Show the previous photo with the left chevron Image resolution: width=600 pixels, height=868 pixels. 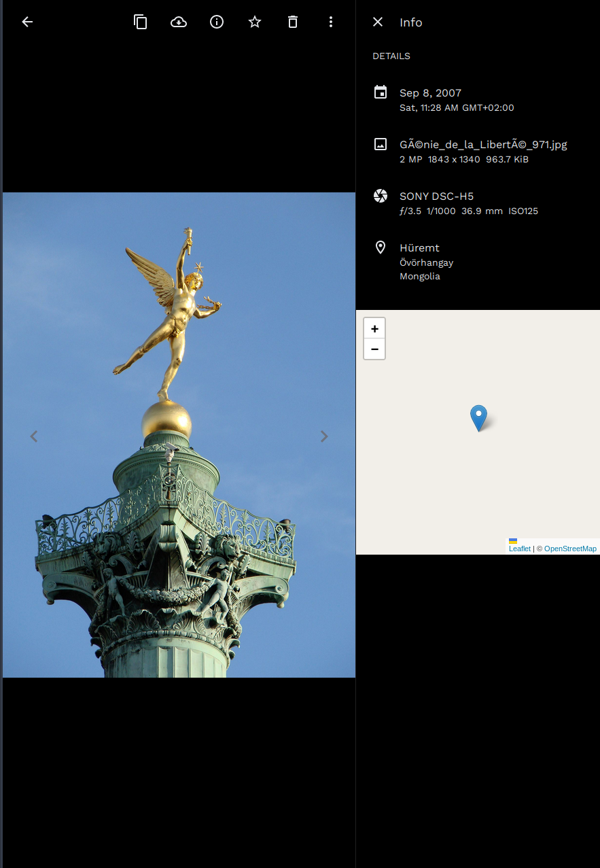[x=33, y=436]
